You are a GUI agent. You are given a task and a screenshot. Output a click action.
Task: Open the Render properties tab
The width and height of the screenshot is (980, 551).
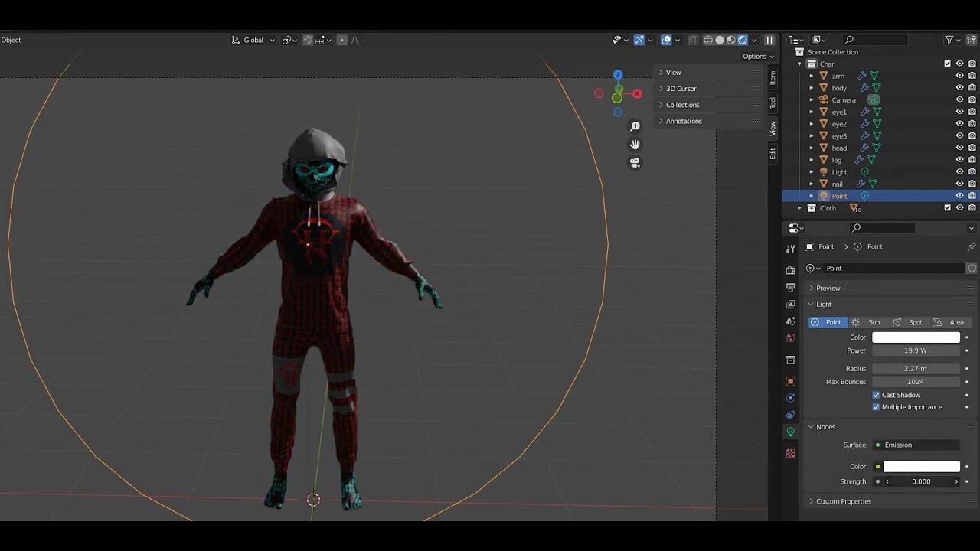click(x=791, y=271)
